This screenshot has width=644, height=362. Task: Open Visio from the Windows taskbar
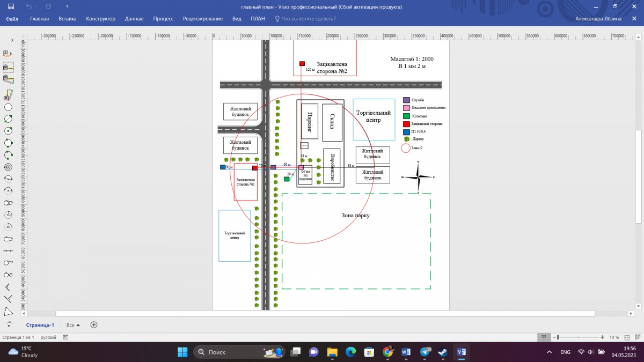click(460, 352)
